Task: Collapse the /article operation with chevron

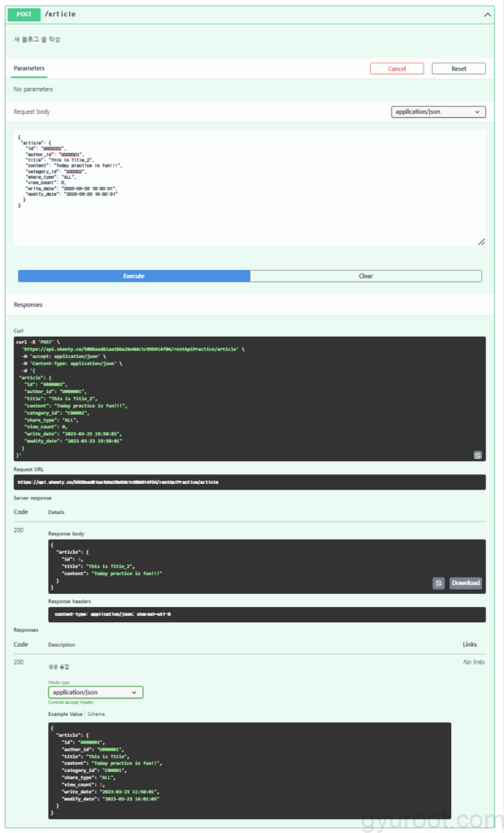Action: tap(487, 15)
